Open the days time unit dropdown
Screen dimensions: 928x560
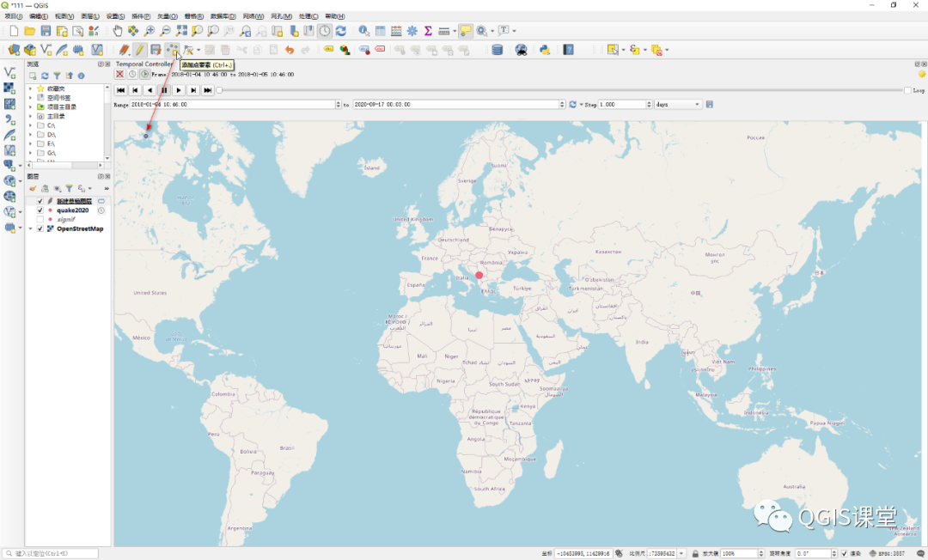(x=678, y=104)
